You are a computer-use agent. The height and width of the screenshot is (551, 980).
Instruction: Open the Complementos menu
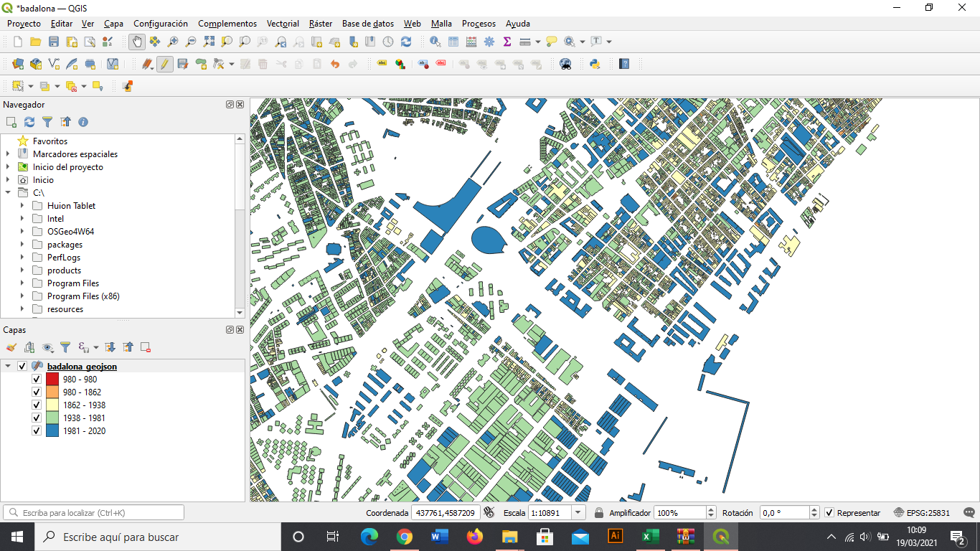[227, 24]
